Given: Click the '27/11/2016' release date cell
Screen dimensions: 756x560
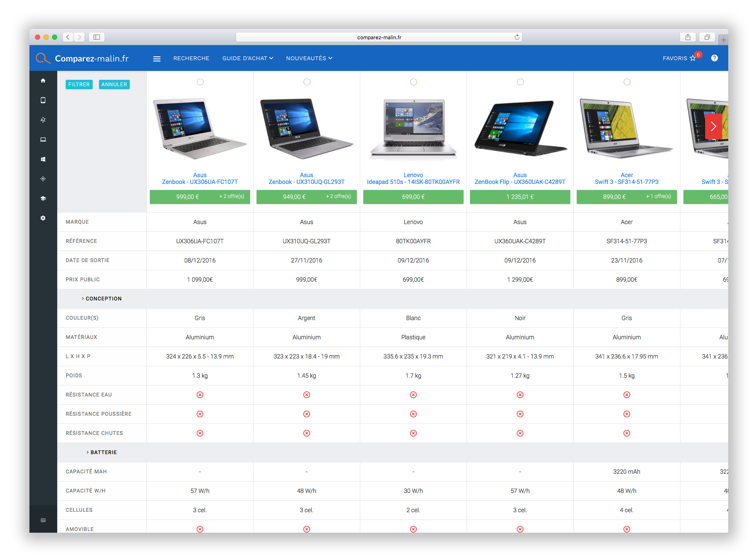Looking at the screenshot, I should tap(306, 260).
